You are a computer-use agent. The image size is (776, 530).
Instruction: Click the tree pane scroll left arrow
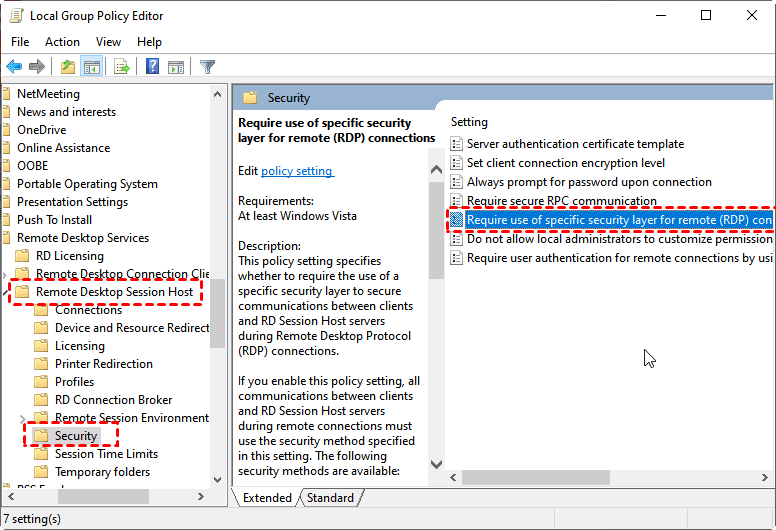pos(10,496)
